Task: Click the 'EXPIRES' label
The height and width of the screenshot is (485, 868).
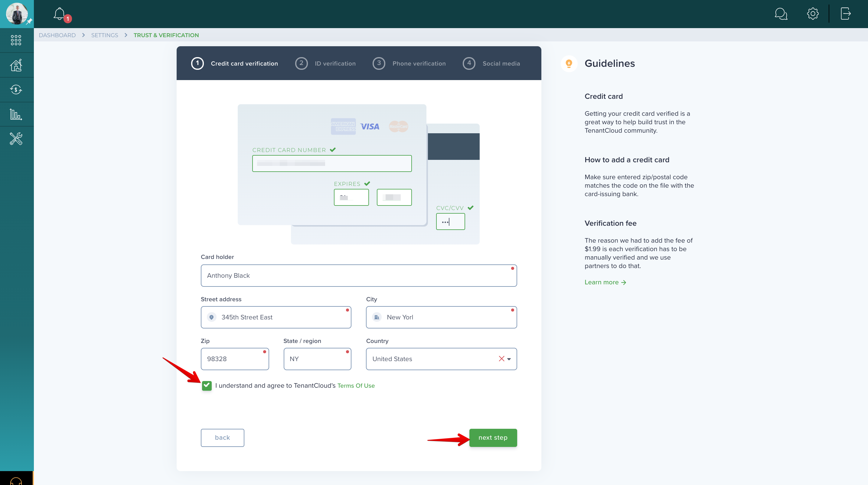Action: (x=347, y=184)
